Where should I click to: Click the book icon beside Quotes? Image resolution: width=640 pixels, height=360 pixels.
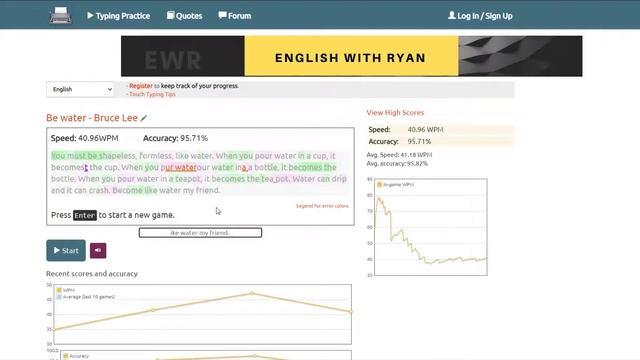point(171,16)
